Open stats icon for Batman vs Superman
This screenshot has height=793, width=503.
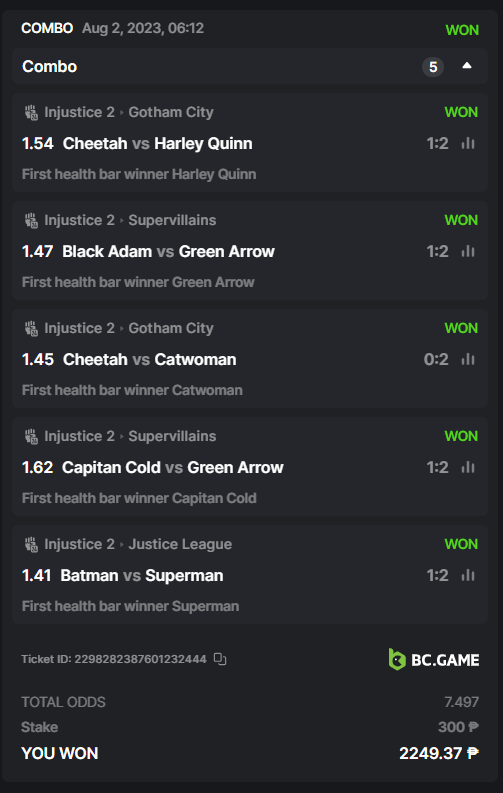tap(468, 576)
